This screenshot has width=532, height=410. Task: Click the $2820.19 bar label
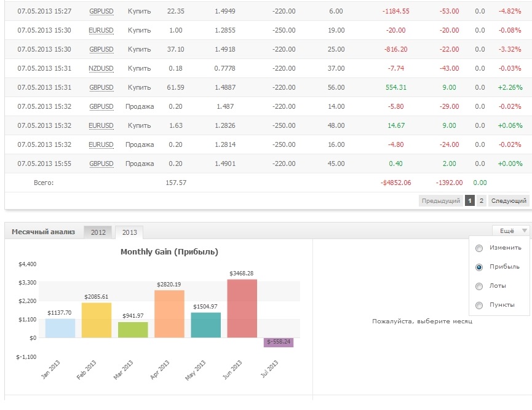point(169,285)
